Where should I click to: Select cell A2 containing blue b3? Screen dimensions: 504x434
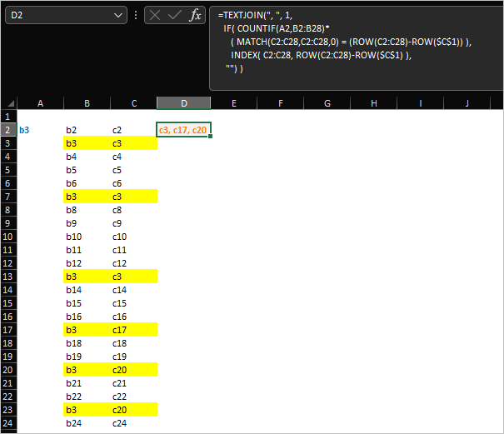tap(40, 130)
